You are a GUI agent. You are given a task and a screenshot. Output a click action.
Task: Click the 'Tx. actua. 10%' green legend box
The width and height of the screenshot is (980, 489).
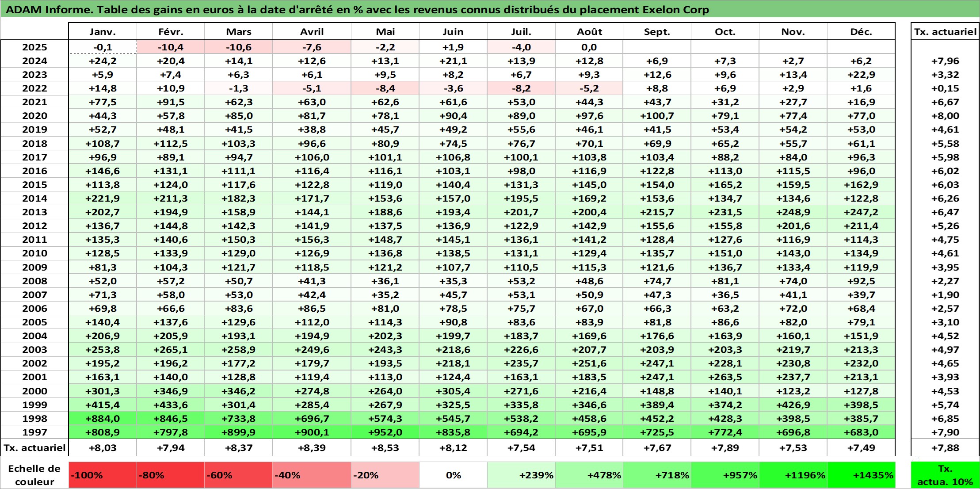click(945, 475)
